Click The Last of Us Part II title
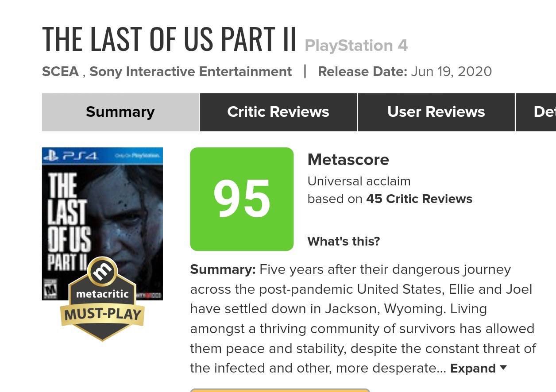This screenshot has height=392, width=556. [169, 40]
